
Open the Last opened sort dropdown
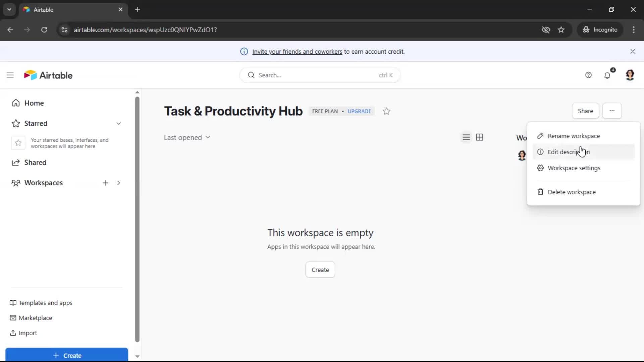[x=187, y=137]
